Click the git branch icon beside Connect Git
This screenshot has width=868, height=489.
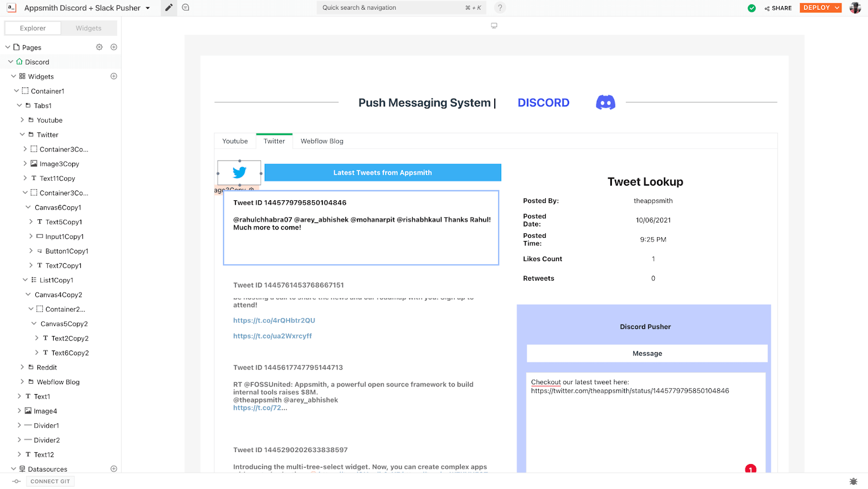tap(16, 481)
